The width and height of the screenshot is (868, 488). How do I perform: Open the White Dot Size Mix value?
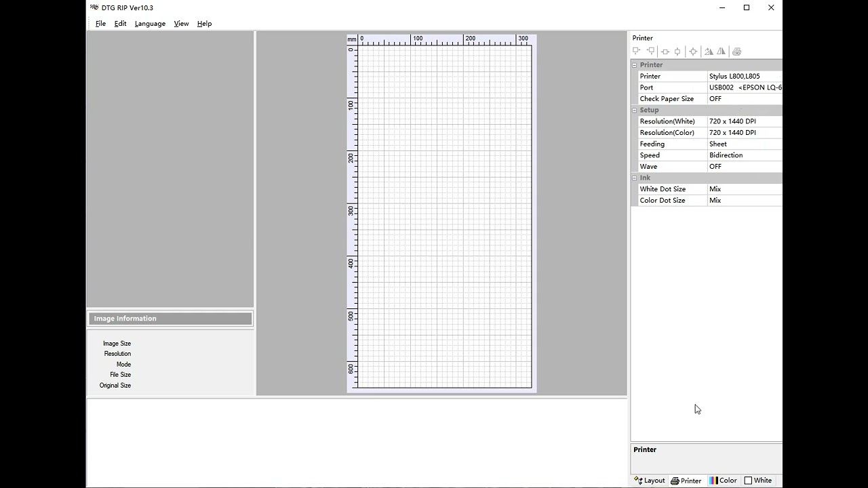tap(745, 189)
